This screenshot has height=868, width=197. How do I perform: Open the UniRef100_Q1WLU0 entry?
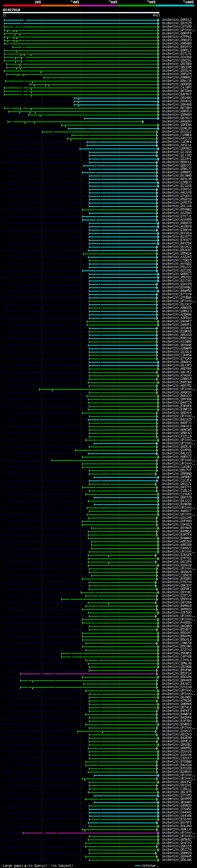[x=177, y=128]
